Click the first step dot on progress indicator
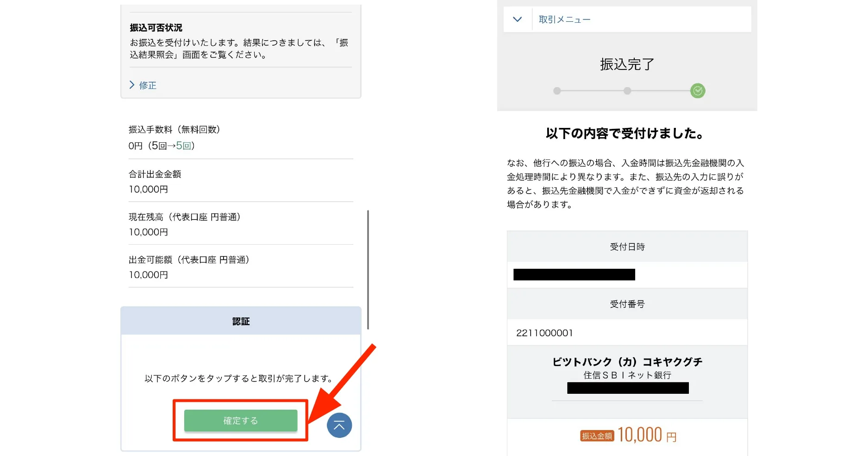 556,91
